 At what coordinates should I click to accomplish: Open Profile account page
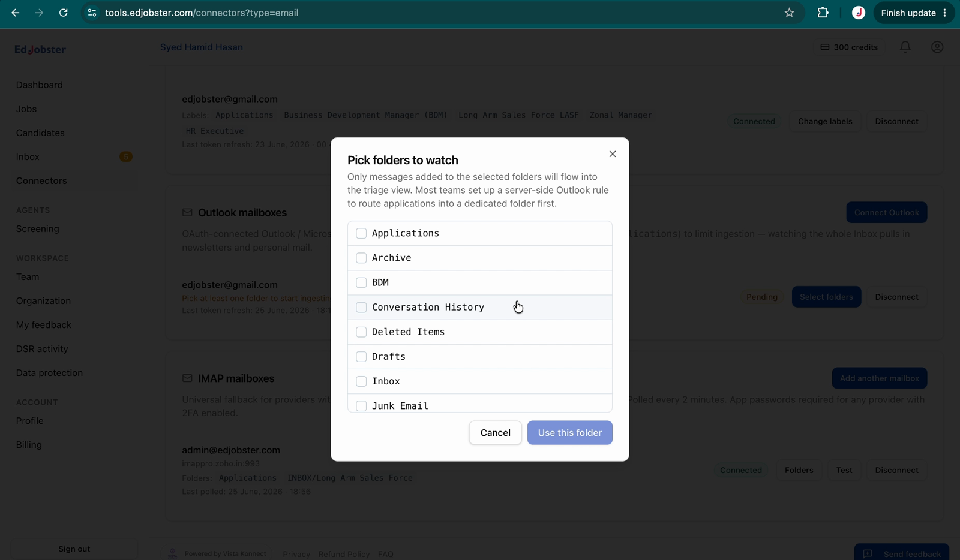click(x=29, y=421)
